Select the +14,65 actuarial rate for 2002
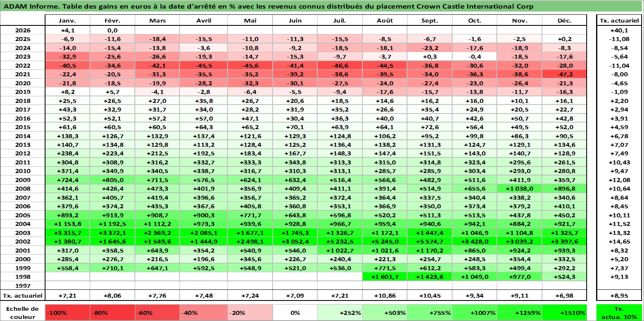Viewport: 644px width, 321px height. [x=619, y=241]
